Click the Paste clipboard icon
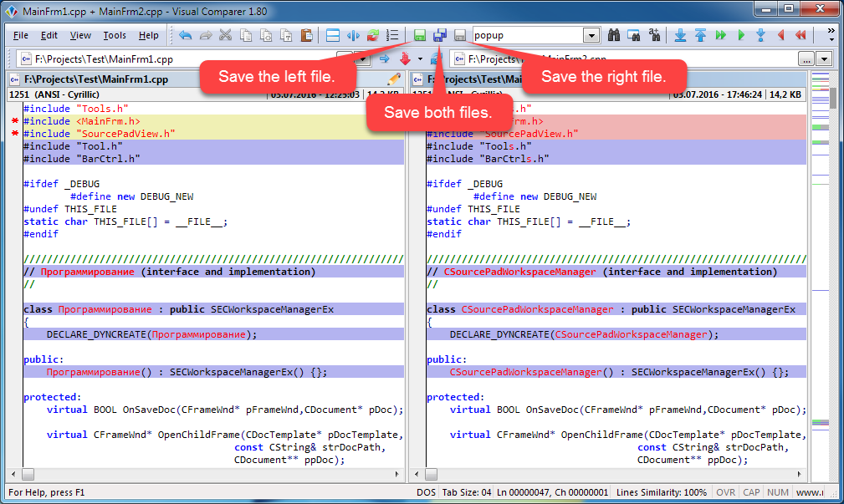Viewport: 844px width, 504px height. click(306, 36)
